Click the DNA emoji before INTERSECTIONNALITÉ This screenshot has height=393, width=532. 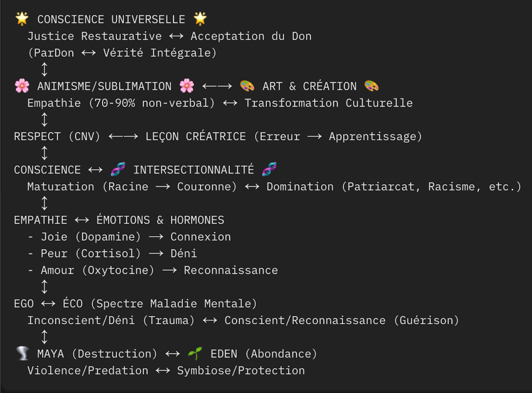coord(118,169)
